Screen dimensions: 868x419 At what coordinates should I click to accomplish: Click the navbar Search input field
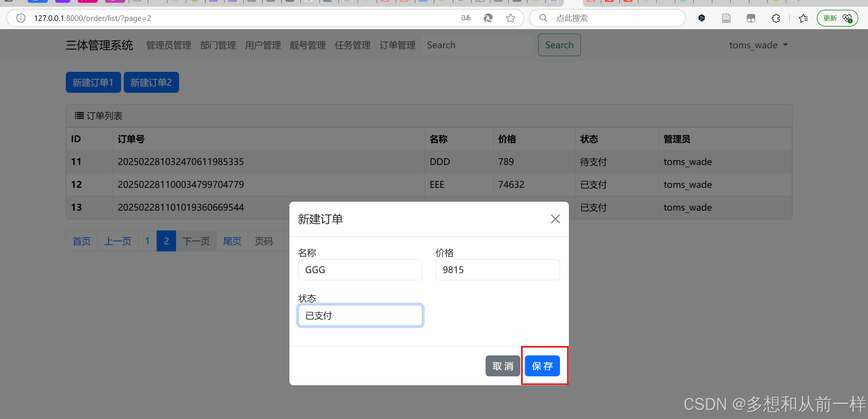477,45
